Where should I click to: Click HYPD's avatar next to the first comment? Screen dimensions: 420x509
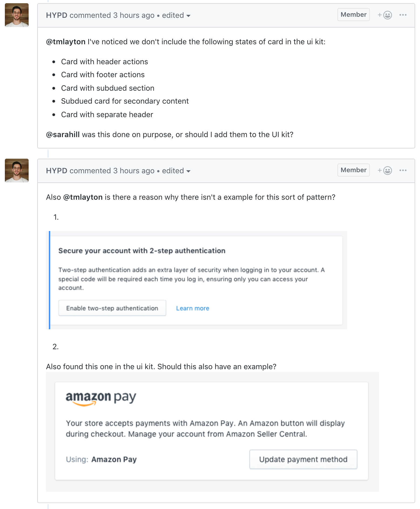(x=17, y=15)
